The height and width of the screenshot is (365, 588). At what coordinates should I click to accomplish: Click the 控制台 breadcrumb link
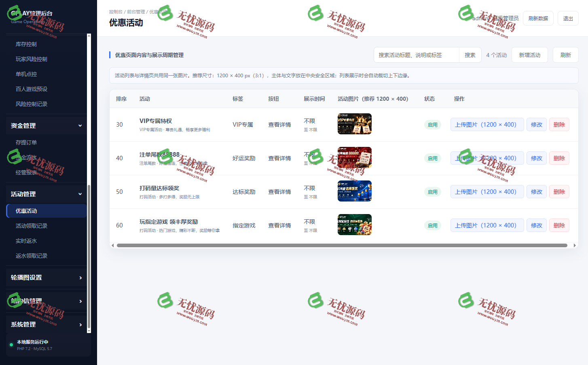[x=116, y=12]
